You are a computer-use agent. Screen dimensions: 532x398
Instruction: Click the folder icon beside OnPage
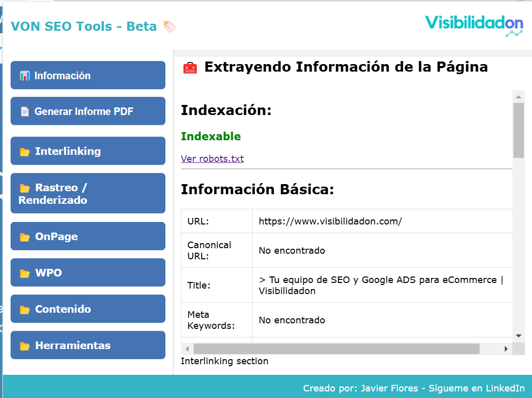point(25,237)
